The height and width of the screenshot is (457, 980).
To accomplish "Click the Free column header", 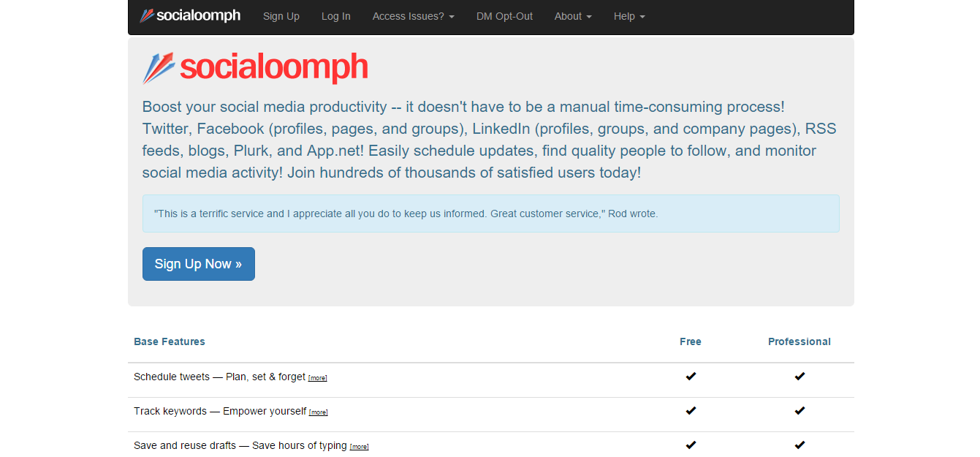I will [691, 341].
